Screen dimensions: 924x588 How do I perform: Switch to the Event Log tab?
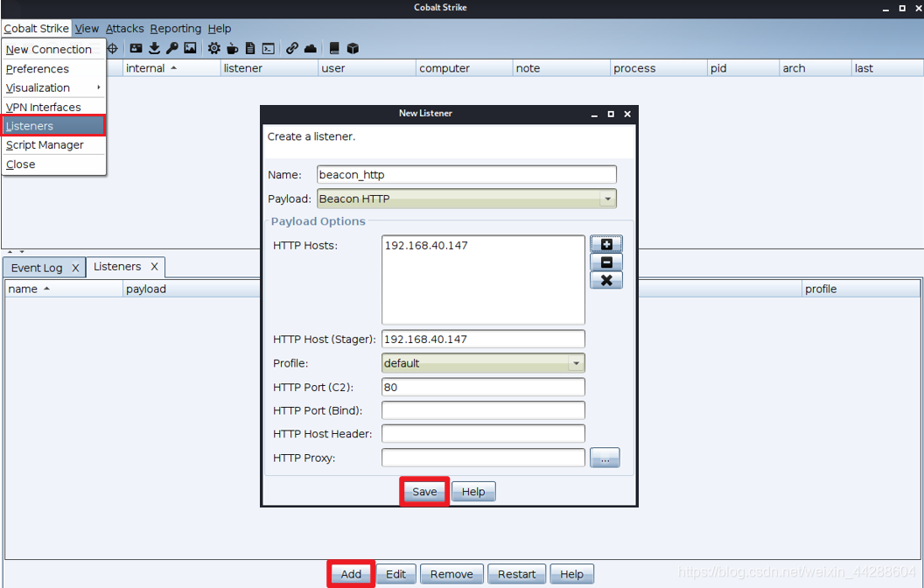tap(45, 268)
